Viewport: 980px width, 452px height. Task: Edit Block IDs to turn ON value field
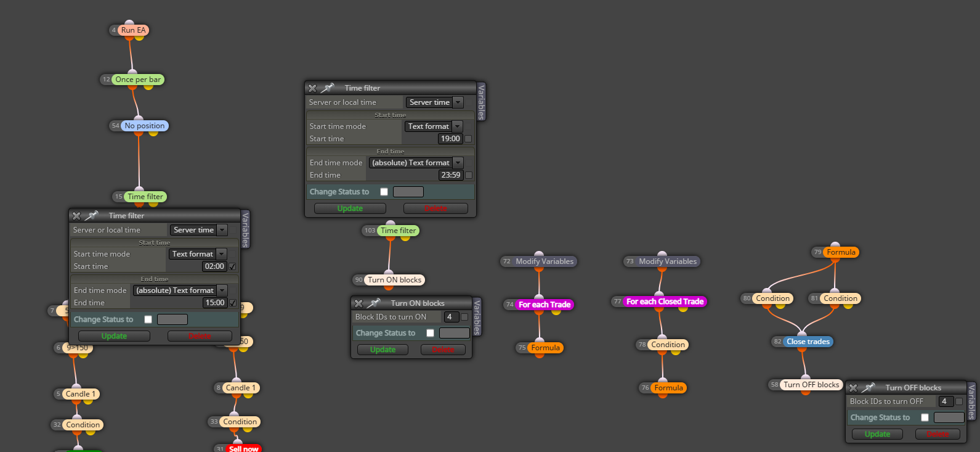pyautogui.click(x=451, y=317)
